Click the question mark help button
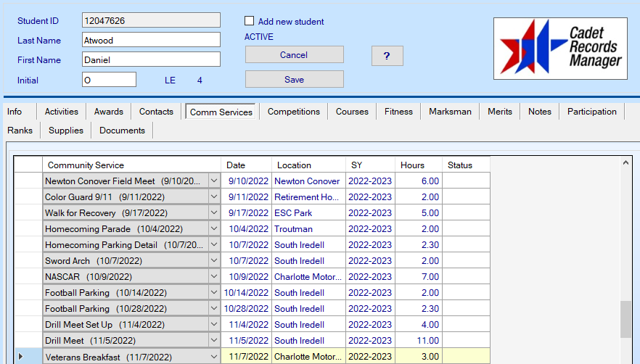This screenshot has width=640, height=364. click(x=387, y=56)
